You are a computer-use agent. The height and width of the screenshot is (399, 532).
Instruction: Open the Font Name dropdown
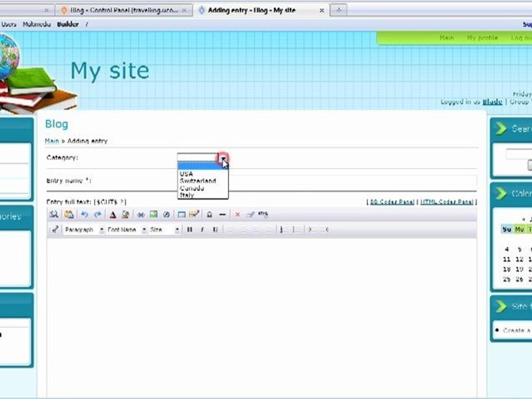tap(126, 229)
